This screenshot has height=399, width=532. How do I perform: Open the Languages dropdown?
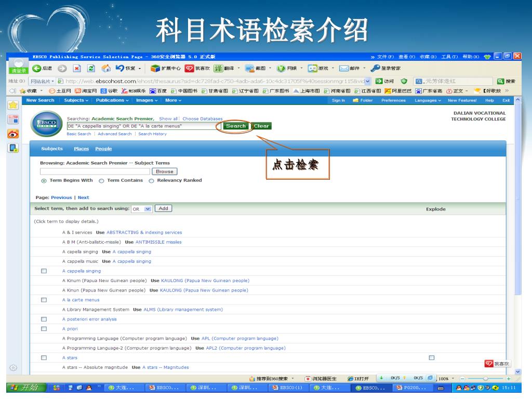(x=428, y=100)
